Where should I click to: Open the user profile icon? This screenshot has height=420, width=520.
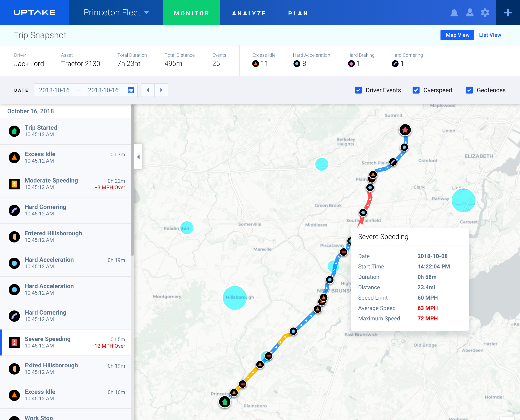pos(470,13)
